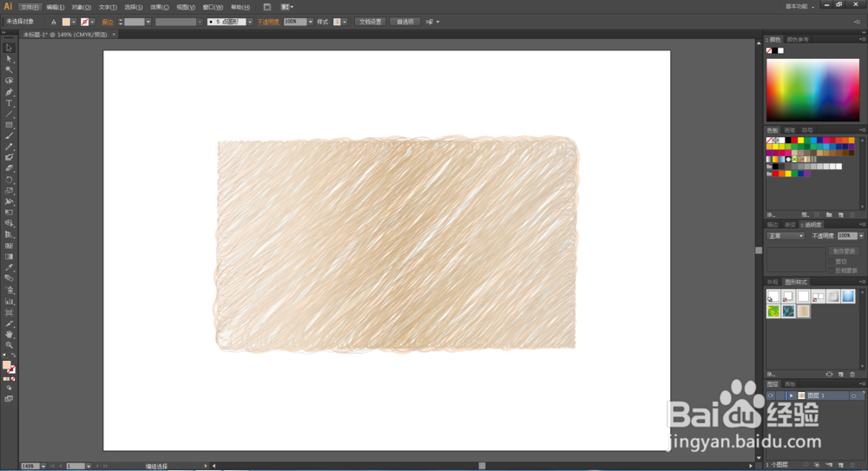Screen dimensions: 868x471
Task: Select the Magic Wand tool
Action: [9, 70]
